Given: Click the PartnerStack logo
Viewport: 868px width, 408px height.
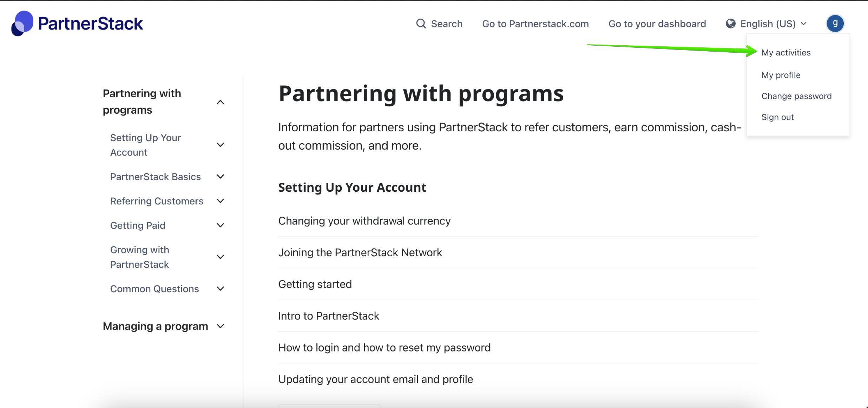Looking at the screenshot, I should point(77,24).
